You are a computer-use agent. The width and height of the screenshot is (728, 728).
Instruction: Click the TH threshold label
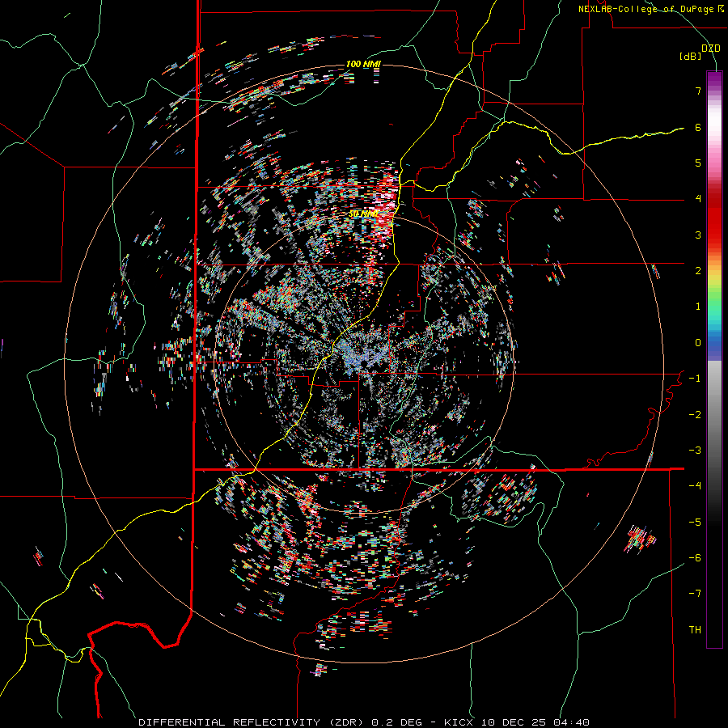695,630
